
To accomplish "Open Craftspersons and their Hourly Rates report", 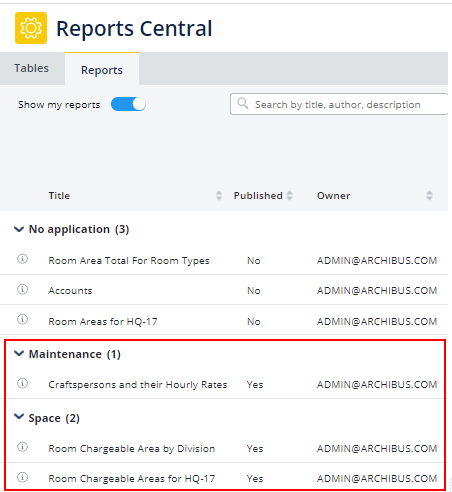I will (138, 385).
